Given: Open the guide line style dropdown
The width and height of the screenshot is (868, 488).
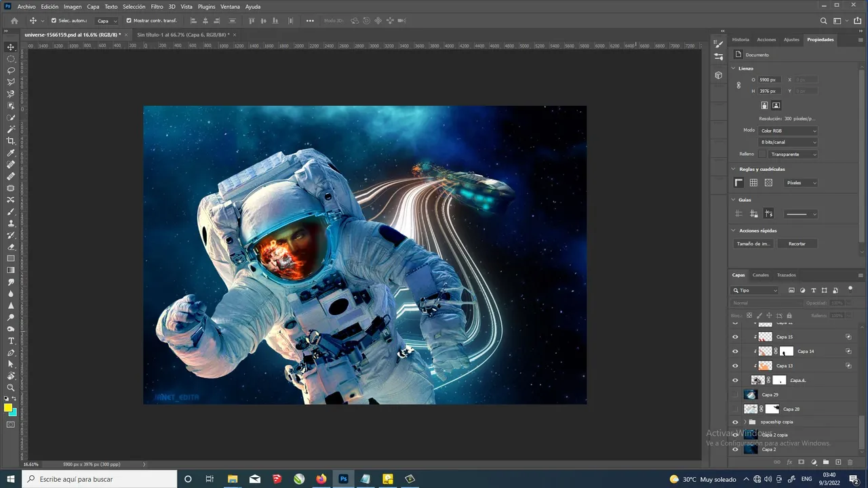Looking at the screenshot, I should click(x=801, y=214).
